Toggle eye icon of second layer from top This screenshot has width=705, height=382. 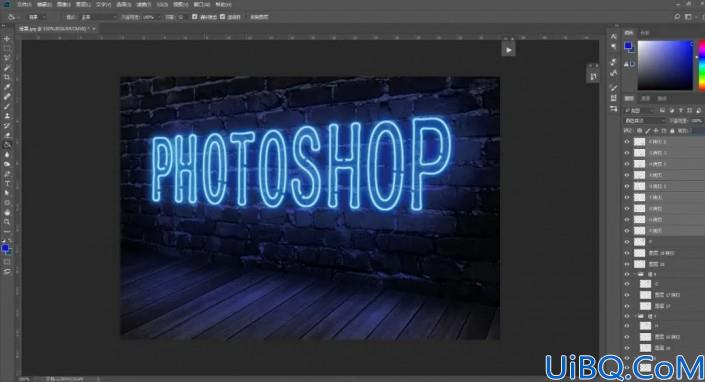point(627,153)
